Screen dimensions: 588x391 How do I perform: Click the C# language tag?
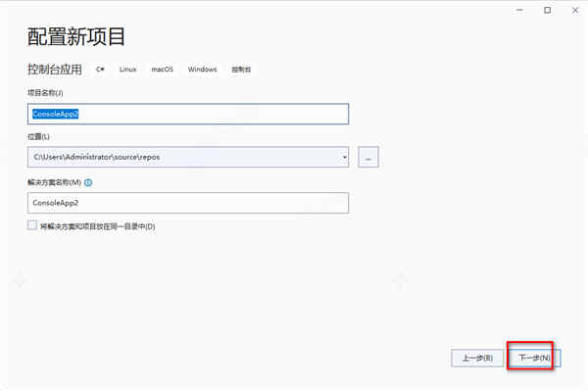100,70
